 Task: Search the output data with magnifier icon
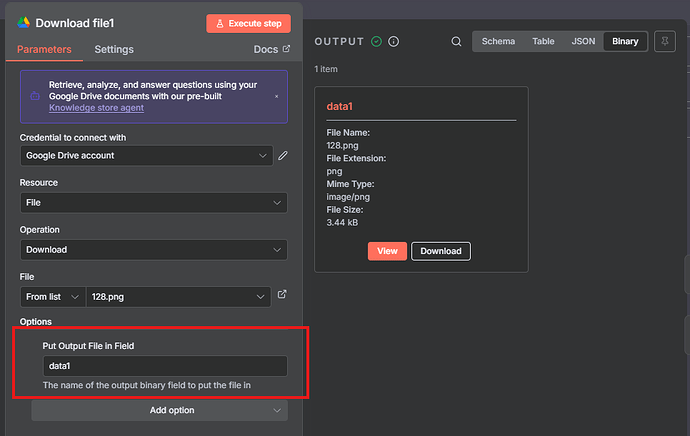(x=456, y=42)
